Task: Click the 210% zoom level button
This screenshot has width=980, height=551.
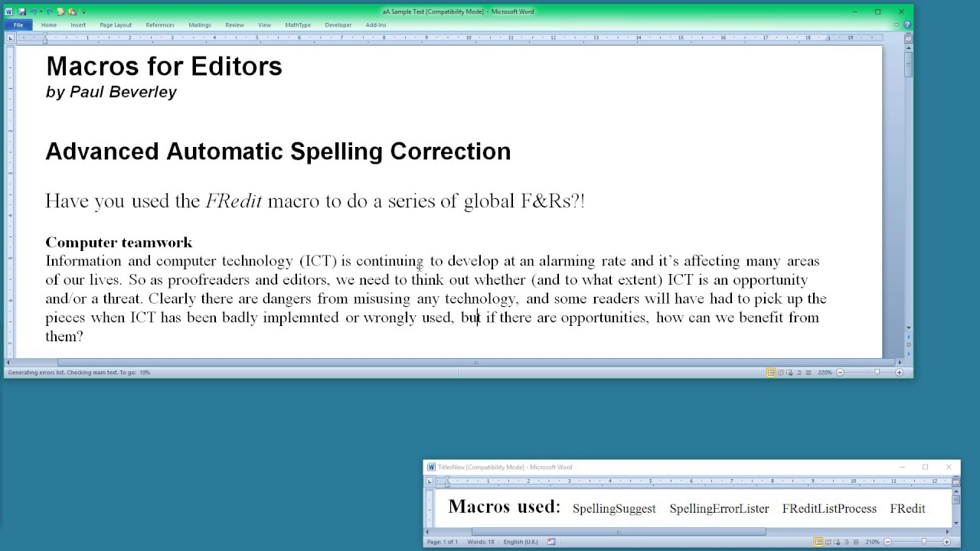Action: click(x=872, y=542)
